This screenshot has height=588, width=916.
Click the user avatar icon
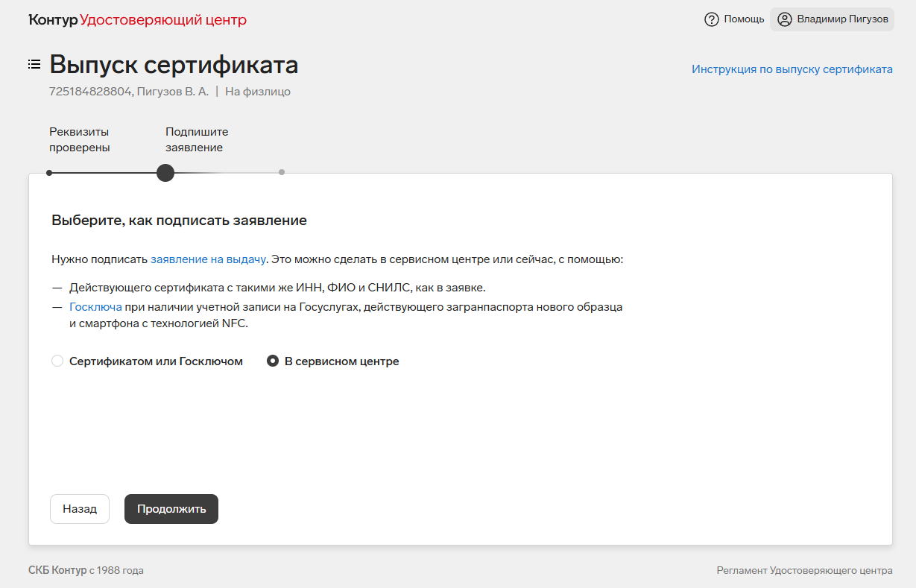tap(784, 19)
